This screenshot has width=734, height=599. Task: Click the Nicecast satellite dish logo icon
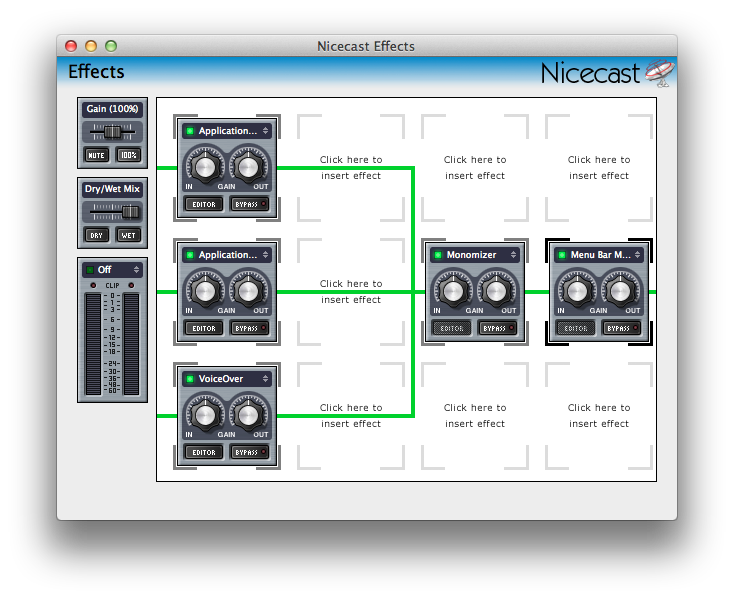coord(660,73)
